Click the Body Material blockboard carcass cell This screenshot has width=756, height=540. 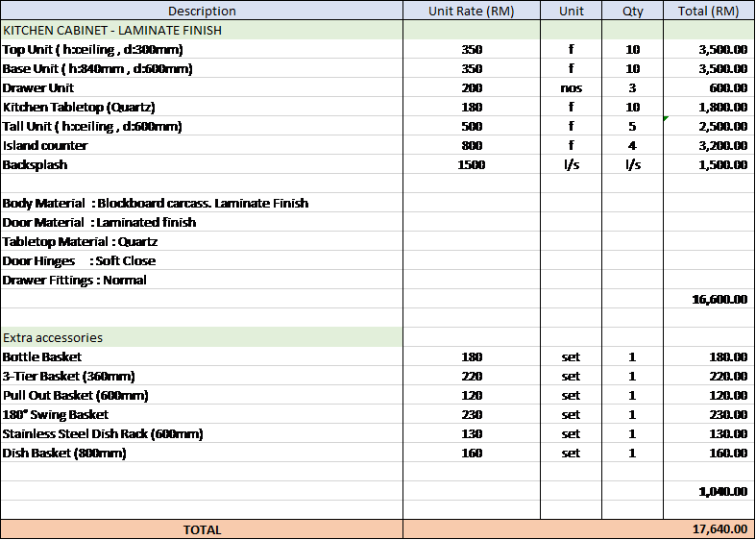click(x=202, y=203)
